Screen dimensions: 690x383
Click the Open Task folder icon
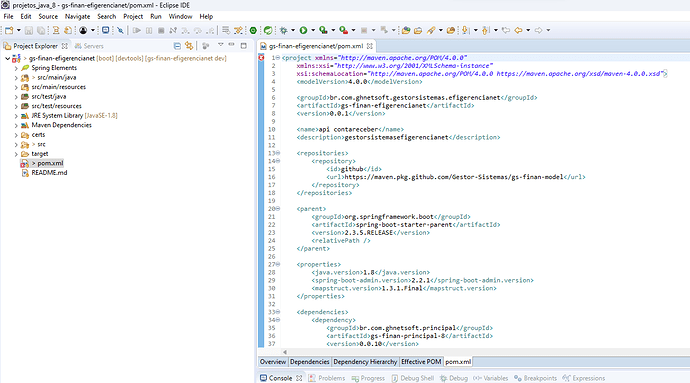pyautogui.click(x=418, y=30)
